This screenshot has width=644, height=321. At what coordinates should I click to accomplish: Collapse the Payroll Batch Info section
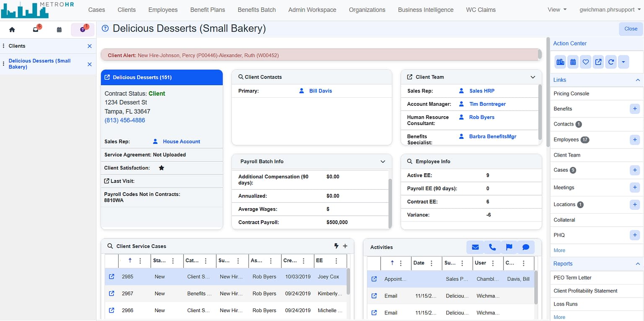[382, 161]
